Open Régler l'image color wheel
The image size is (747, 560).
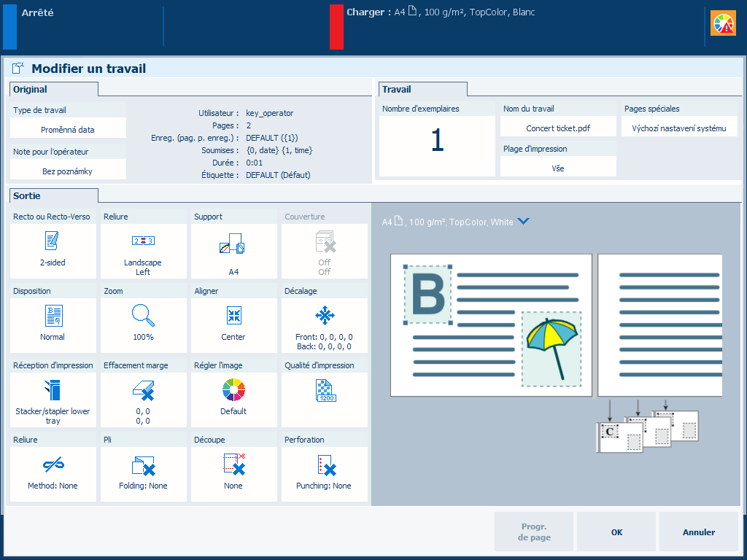tap(233, 391)
